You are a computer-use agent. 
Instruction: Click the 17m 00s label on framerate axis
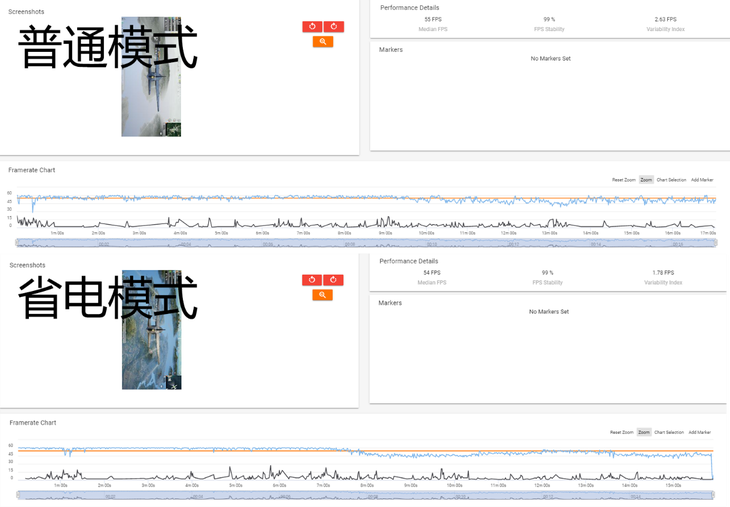(x=708, y=233)
